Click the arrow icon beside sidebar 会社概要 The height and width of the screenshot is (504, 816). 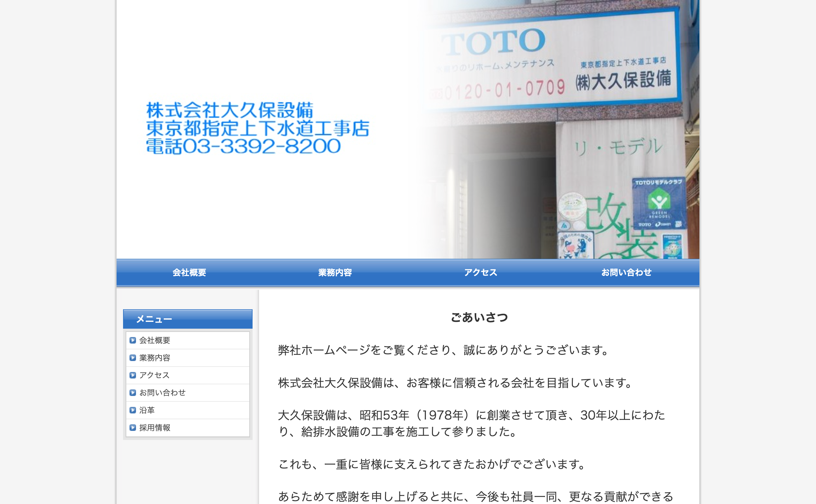pos(133,340)
